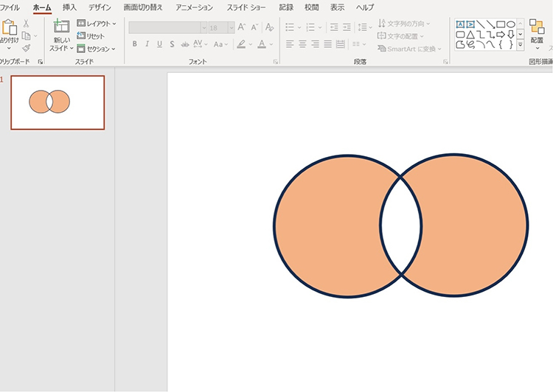
Task: Select the oval shape in shapes gallery
Action: pyautogui.click(x=511, y=24)
